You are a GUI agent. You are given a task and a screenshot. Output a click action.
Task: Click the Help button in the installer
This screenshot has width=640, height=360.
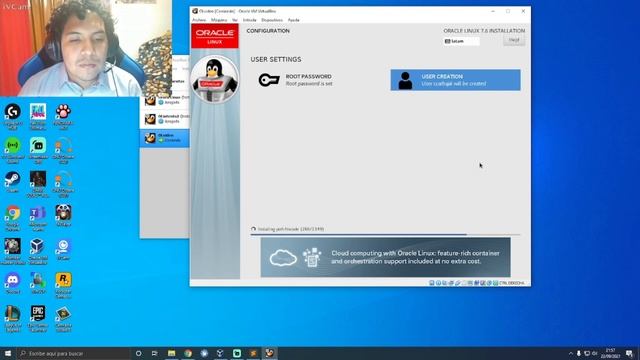[x=514, y=40]
